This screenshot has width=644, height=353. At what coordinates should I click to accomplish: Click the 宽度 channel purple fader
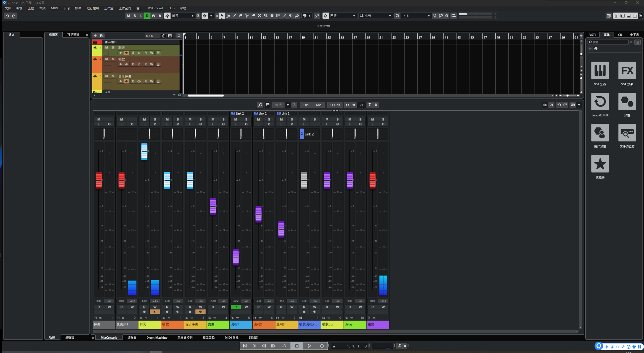(213, 206)
